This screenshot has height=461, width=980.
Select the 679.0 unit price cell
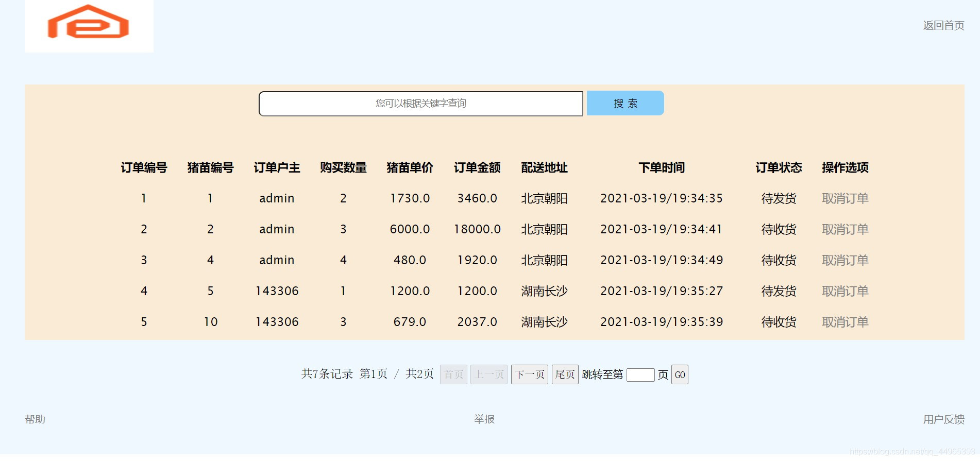[410, 322]
